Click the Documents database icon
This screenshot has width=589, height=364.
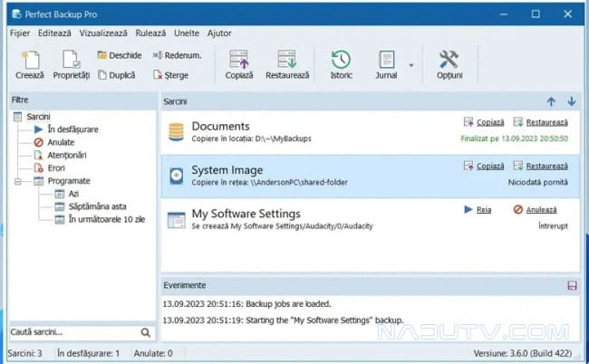176,132
